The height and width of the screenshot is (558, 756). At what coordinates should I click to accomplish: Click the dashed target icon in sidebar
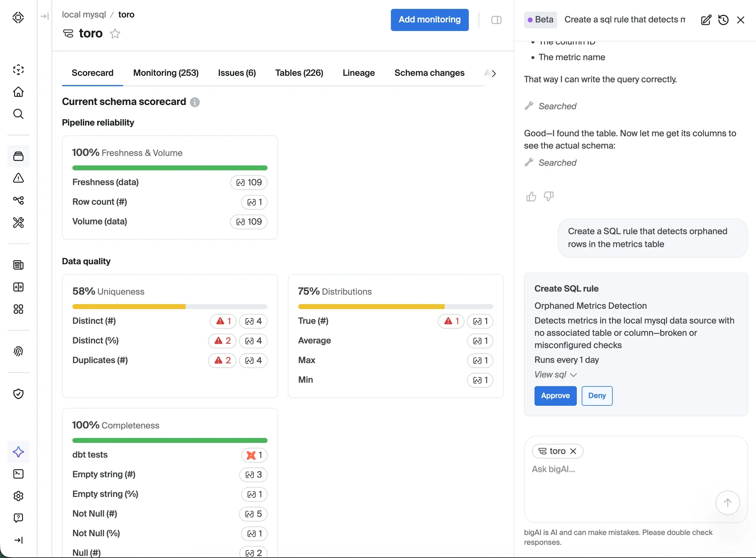click(x=18, y=70)
